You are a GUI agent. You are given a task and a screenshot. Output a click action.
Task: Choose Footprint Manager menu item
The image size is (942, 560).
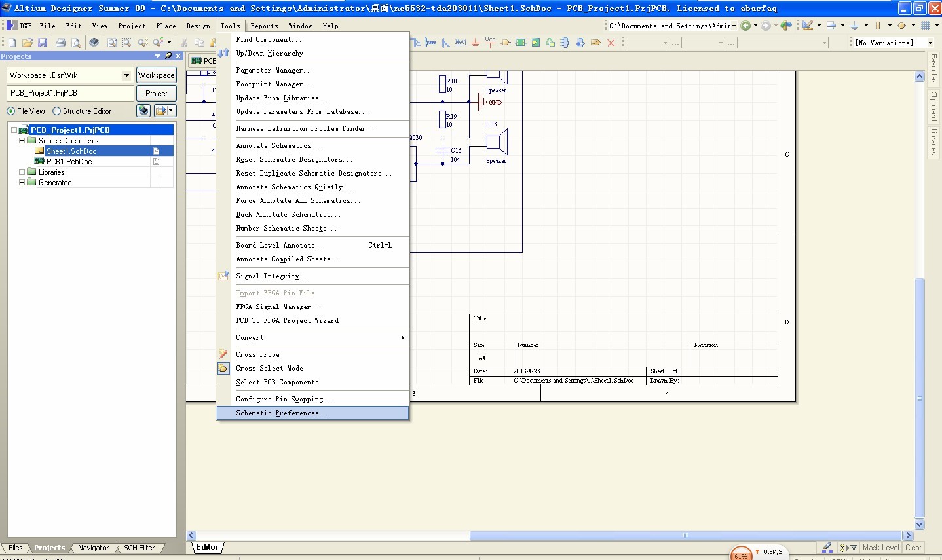click(312, 84)
